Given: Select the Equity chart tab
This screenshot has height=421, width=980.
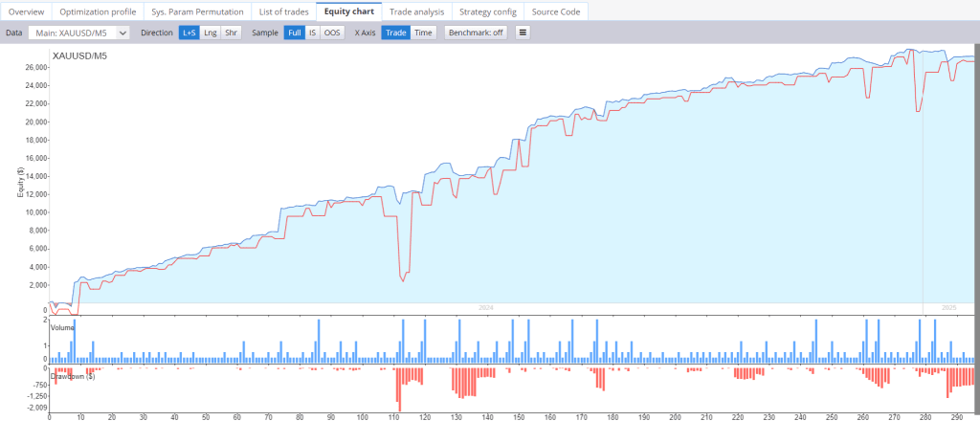Looking at the screenshot, I should pyautogui.click(x=348, y=11).
